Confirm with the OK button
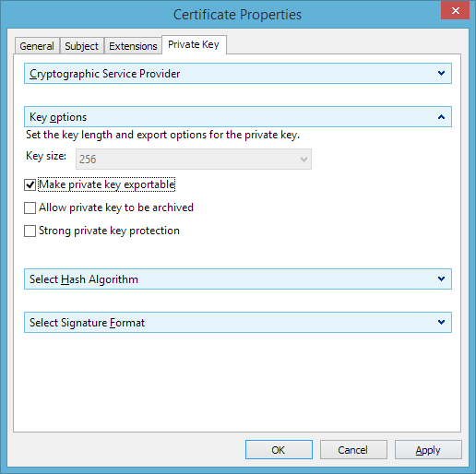Viewport: 476px width, 474px height. click(279, 450)
